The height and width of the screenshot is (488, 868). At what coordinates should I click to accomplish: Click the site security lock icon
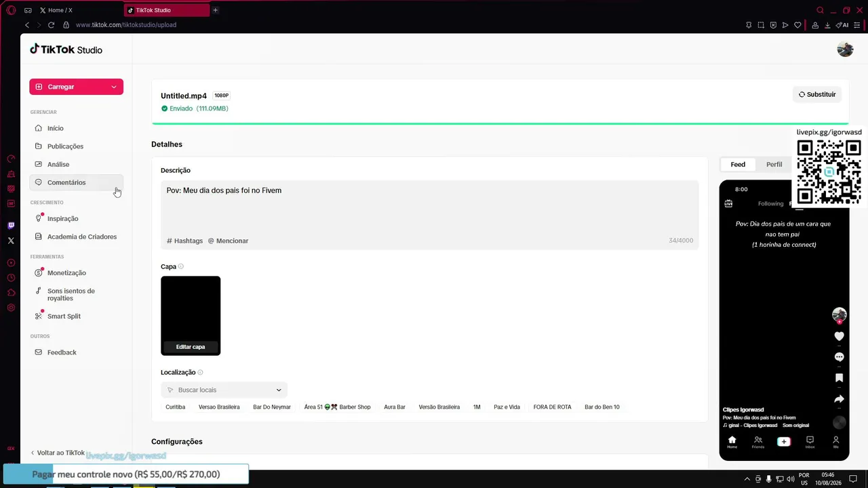[66, 25]
